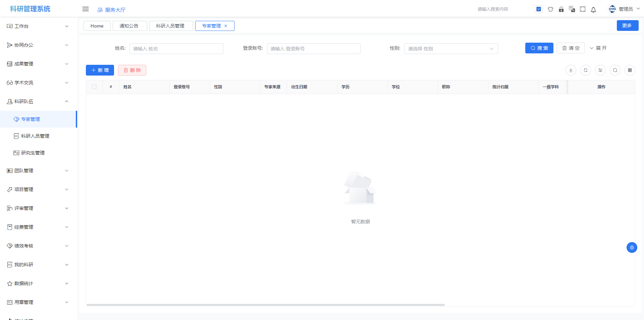644x320 pixels.
Task: Switch to the 科研人员管理 tab
Action: [170, 26]
